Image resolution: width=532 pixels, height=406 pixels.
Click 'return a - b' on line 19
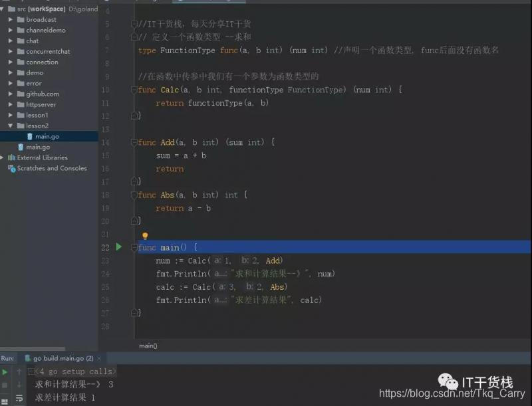184,208
